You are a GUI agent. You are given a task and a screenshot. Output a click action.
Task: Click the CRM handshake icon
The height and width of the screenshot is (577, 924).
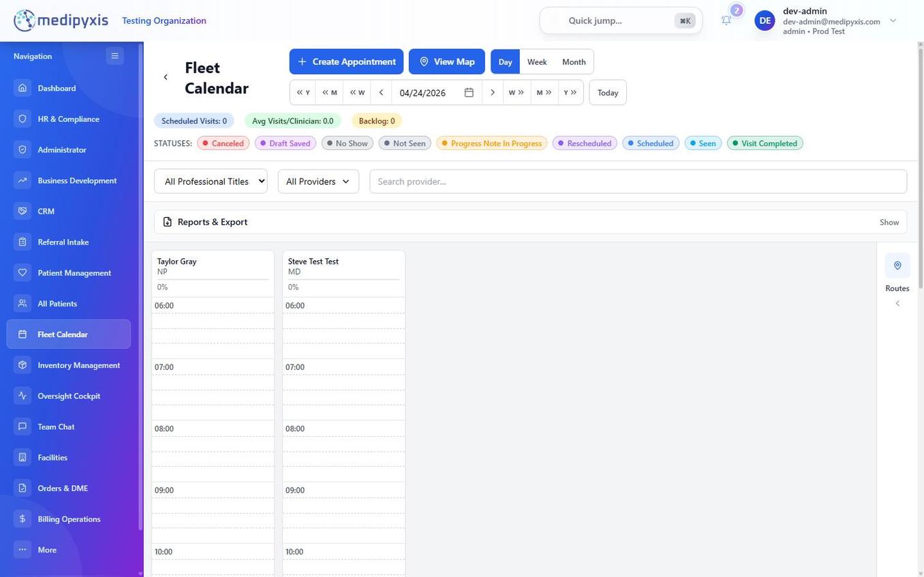22,211
